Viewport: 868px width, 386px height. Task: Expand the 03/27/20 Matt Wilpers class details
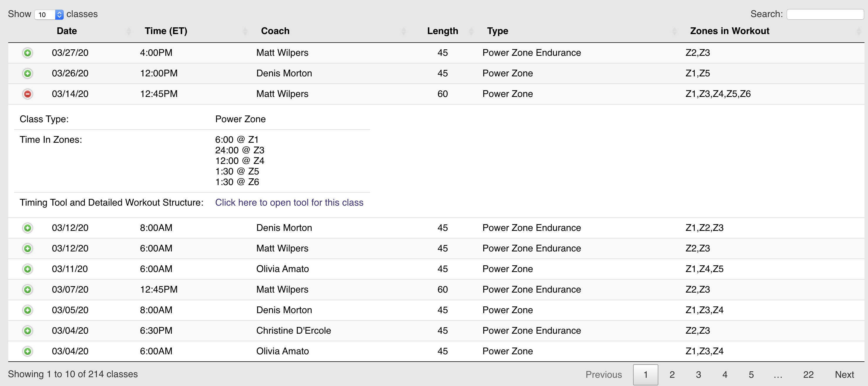pos(27,53)
